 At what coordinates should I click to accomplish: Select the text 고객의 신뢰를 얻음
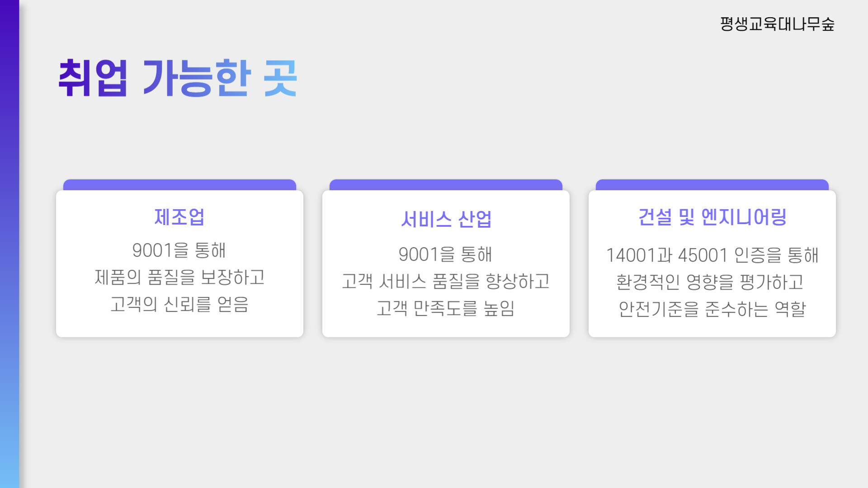tap(179, 305)
